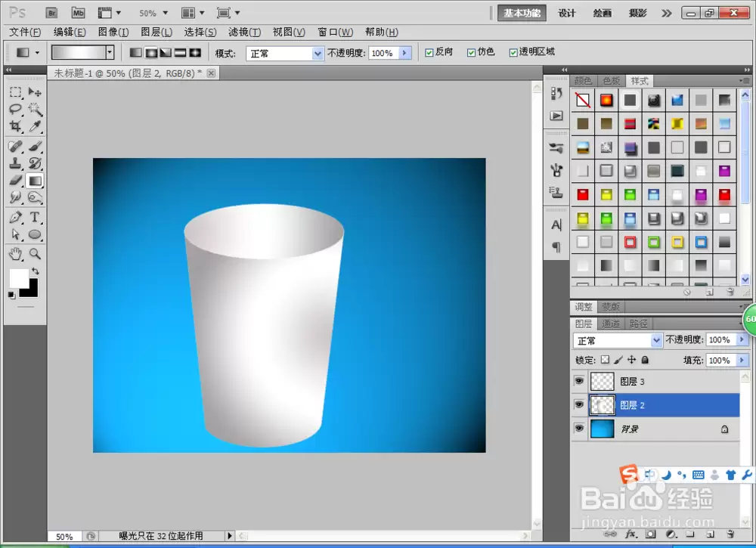This screenshot has width=756, height=548.
Task: Choose linear gradient type button
Action: 136,53
